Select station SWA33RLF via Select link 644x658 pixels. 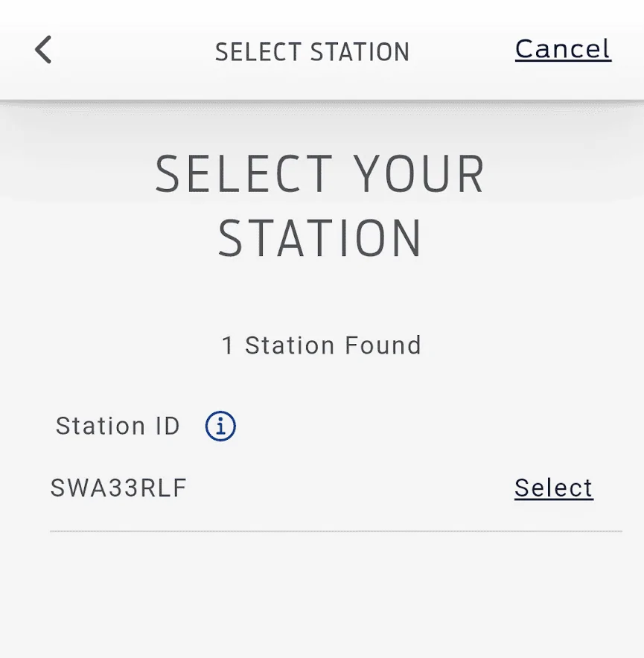pyautogui.click(x=553, y=488)
